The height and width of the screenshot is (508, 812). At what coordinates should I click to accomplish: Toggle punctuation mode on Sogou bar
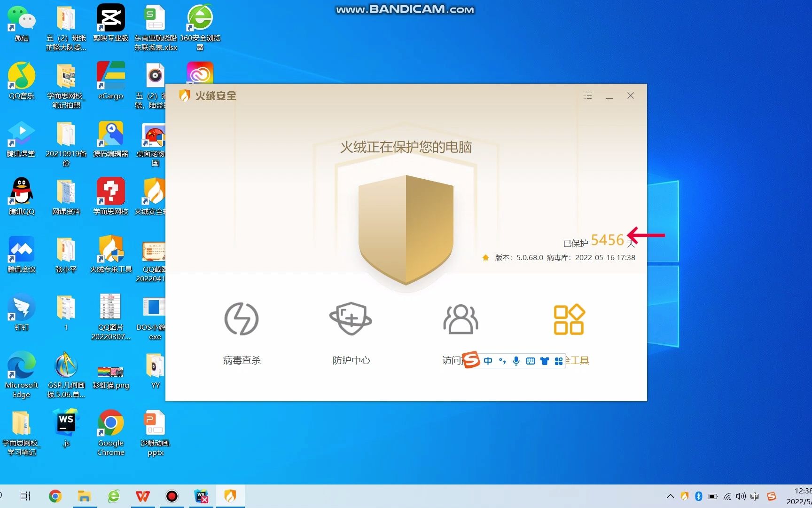coord(502,361)
